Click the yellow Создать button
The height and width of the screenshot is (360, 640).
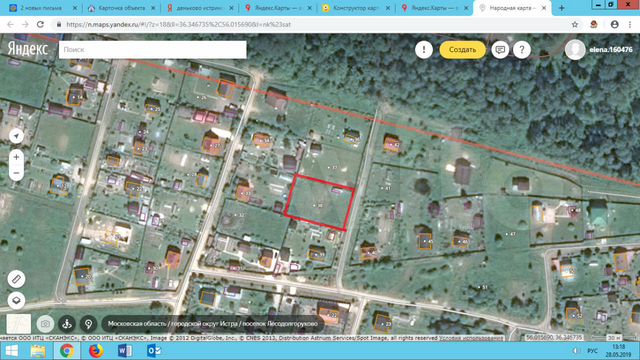pos(462,50)
